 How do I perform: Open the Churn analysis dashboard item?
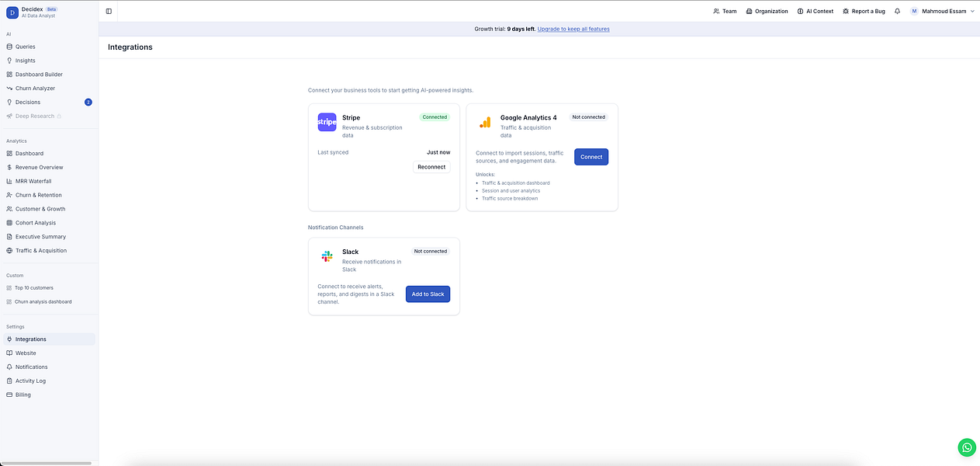pyautogui.click(x=49, y=301)
